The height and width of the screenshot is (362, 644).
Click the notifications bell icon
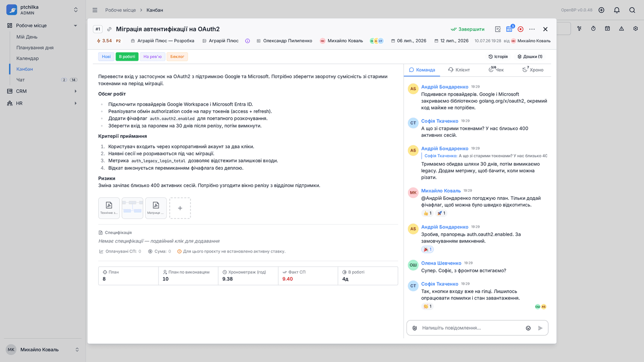click(617, 10)
